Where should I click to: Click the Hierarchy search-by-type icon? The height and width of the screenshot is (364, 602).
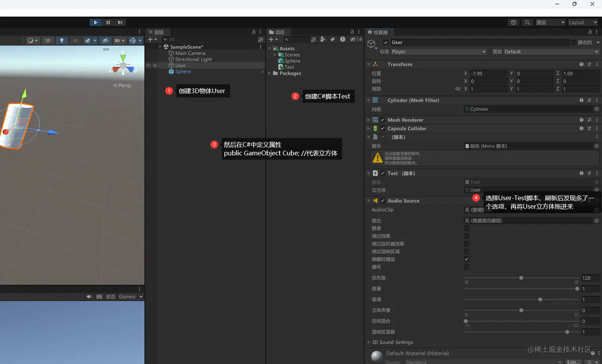261,39
